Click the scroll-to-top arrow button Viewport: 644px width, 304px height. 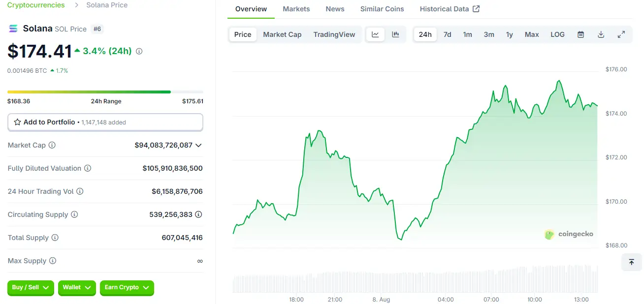632,262
